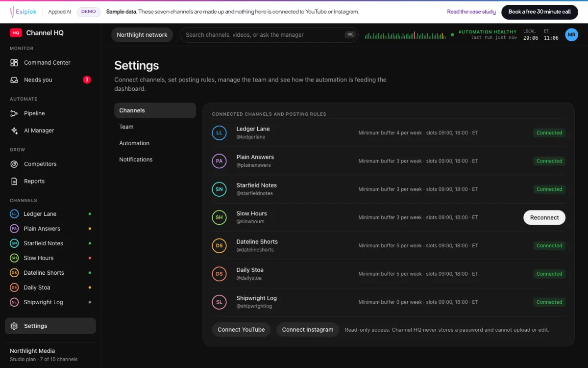
Task: Click Connect Instagram button
Action: pos(308,330)
